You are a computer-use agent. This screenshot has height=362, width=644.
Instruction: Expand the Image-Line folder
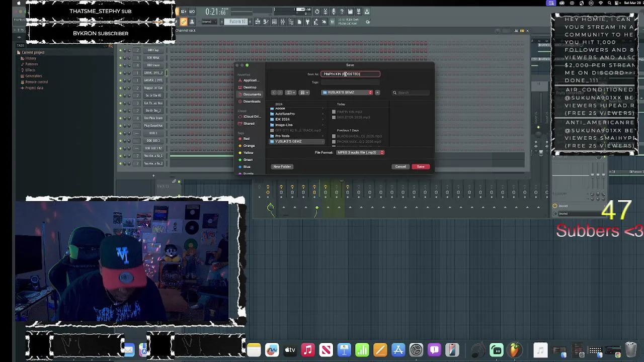click(323, 125)
